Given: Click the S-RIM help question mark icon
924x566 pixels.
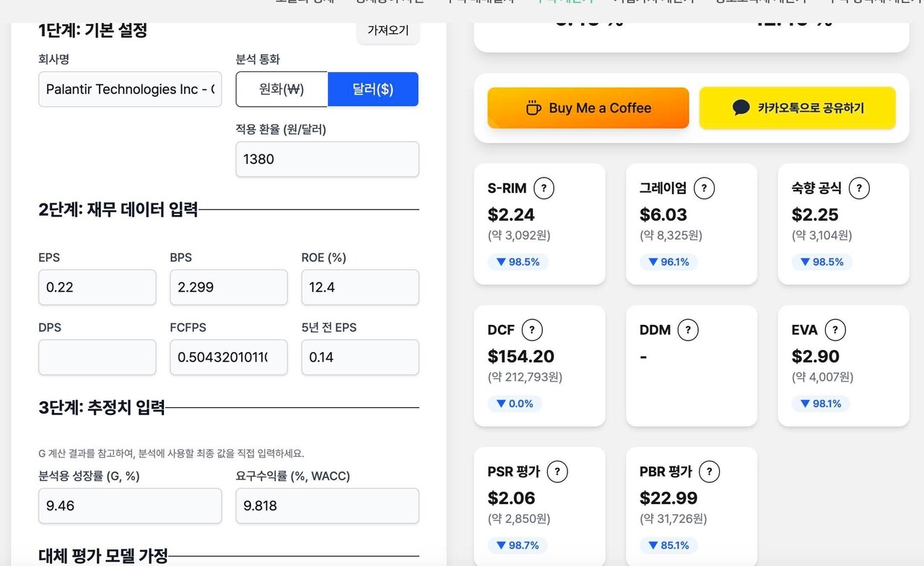Looking at the screenshot, I should 543,188.
